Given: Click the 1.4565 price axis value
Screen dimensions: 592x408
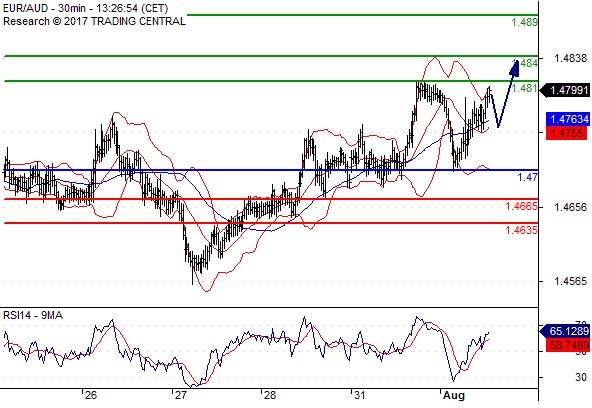Looking at the screenshot, I should click(570, 281).
